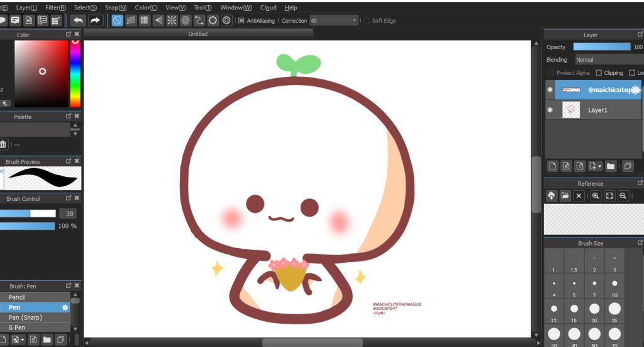644x347 pixels.
Task: Open the Filter menu
Action: coord(55,8)
